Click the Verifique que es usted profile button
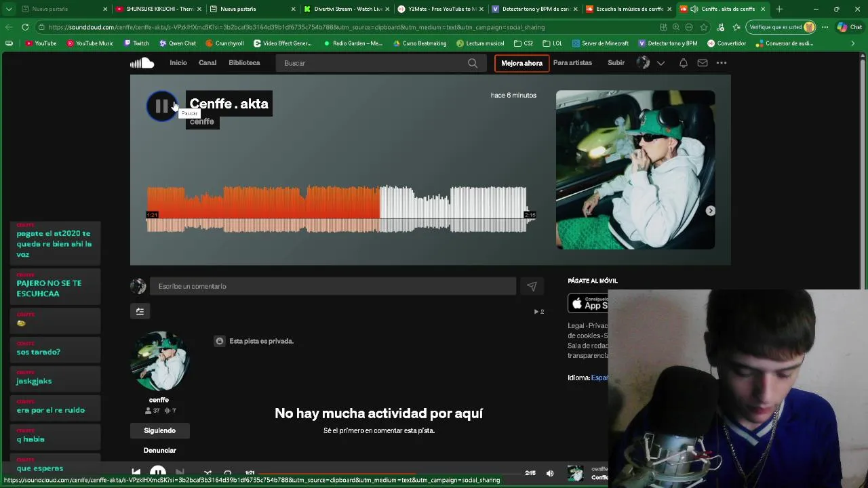This screenshot has width=868, height=488. [781, 27]
